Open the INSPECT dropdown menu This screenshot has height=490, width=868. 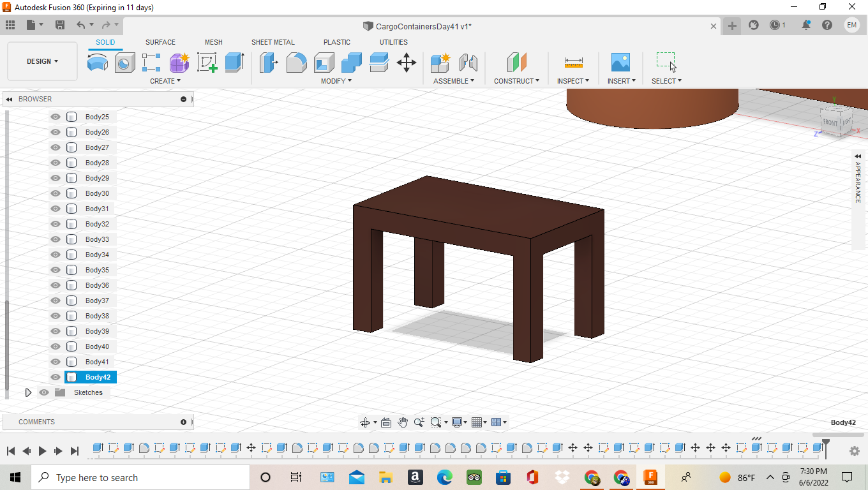(x=573, y=81)
